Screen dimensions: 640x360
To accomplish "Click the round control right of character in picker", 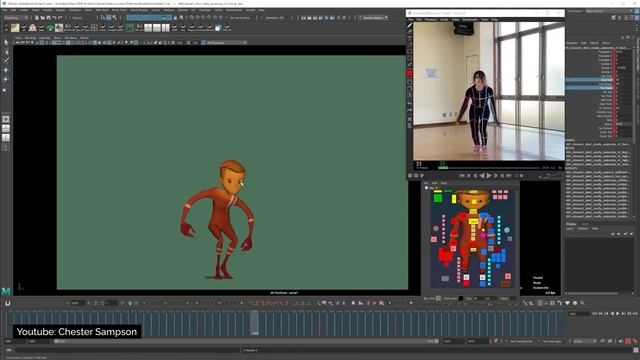I will 507,230.
